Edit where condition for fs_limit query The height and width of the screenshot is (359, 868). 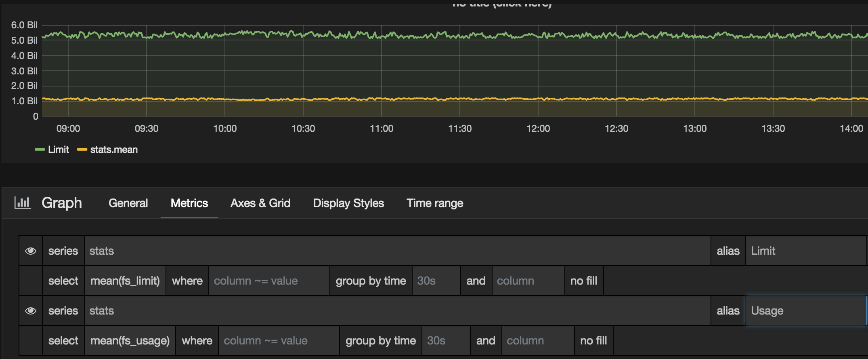click(269, 281)
